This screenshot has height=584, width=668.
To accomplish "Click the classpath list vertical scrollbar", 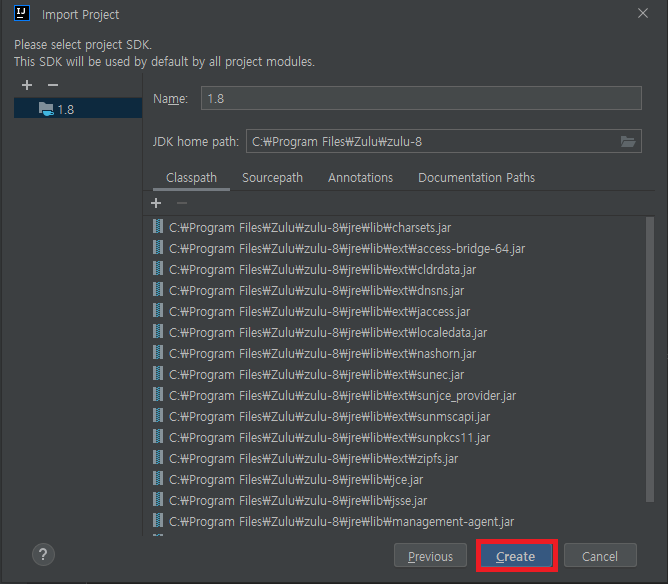I will (x=650, y=360).
